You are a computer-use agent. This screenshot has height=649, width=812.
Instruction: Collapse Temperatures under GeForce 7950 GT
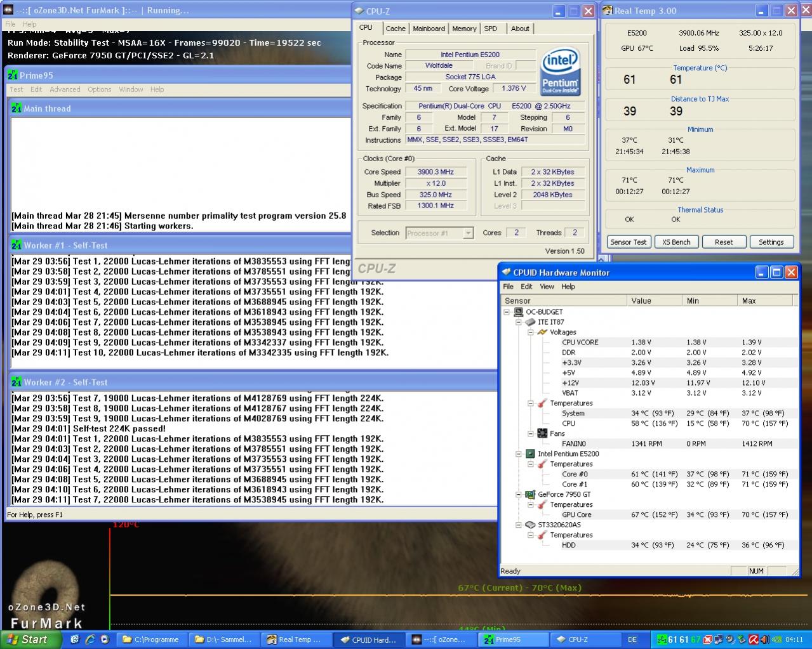[x=531, y=504]
